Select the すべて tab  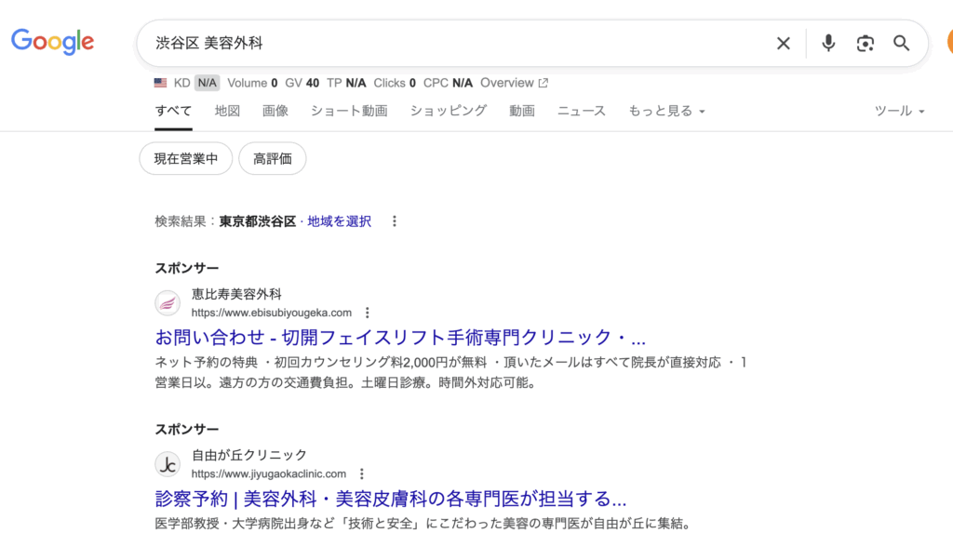[173, 111]
